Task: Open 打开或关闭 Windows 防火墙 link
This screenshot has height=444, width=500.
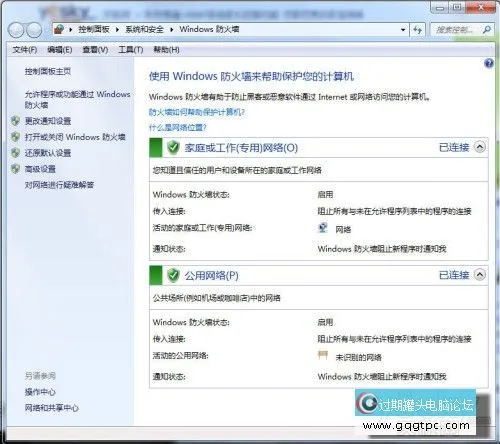Action: [x=75, y=137]
